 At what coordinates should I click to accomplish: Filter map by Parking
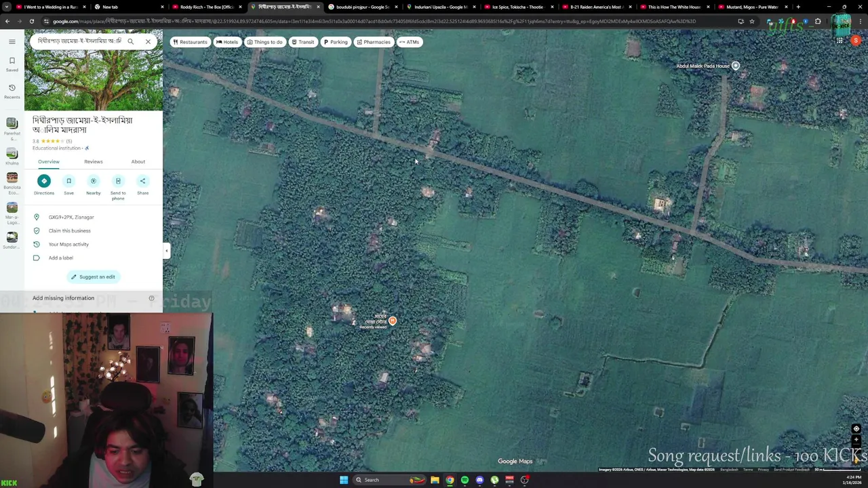pyautogui.click(x=335, y=42)
